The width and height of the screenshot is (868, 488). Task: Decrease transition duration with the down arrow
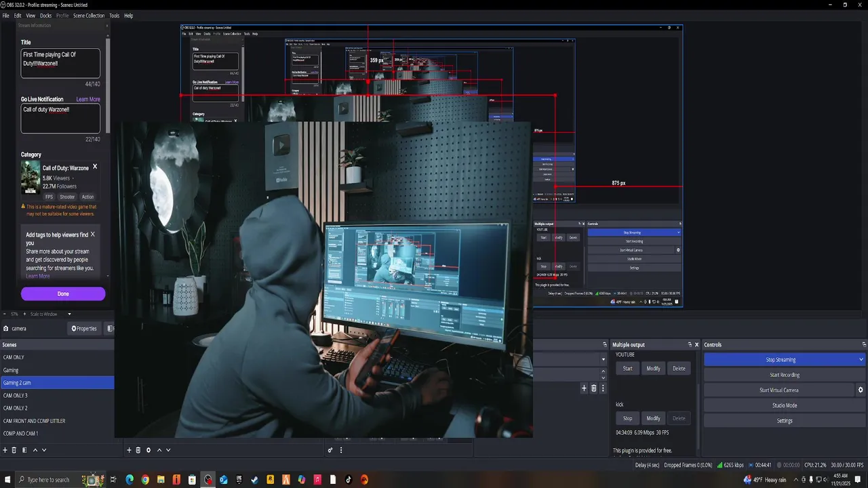pos(604,377)
